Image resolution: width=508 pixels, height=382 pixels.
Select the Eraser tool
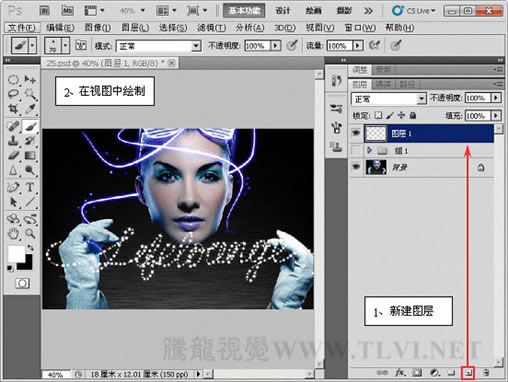pyautogui.click(x=13, y=155)
